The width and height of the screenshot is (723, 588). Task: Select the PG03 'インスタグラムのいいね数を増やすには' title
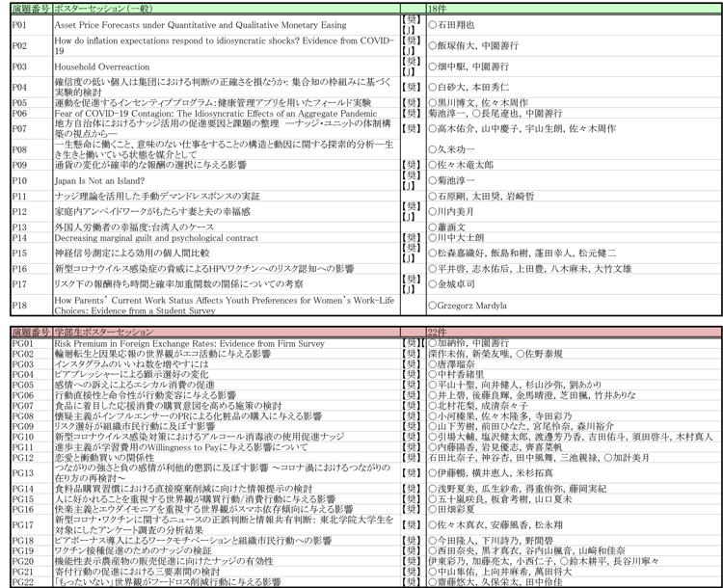(131, 363)
